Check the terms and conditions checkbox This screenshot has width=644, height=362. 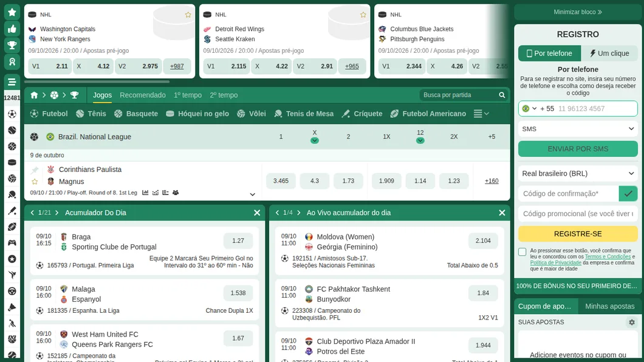522,252
